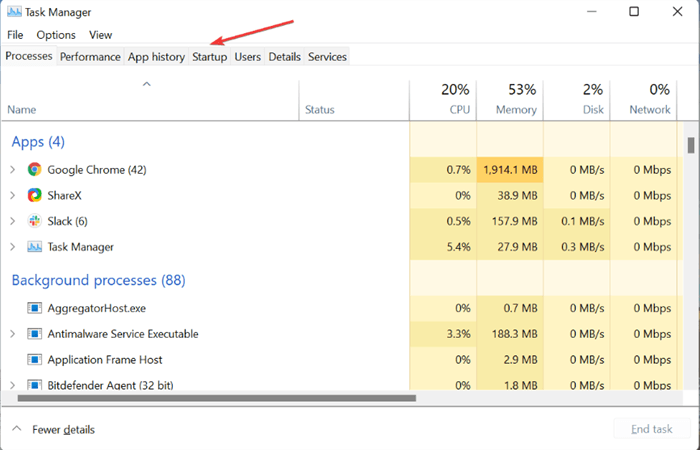Image resolution: width=700 pixels, height=450 pixels.
Task: Click the Task Manager row icon
Action: point(34,247)
